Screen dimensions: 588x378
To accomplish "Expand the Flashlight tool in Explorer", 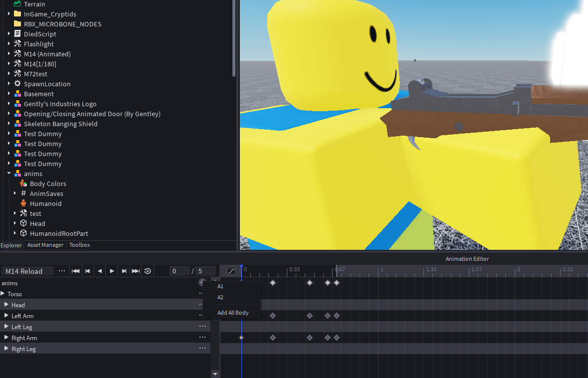I will point(8,44).
